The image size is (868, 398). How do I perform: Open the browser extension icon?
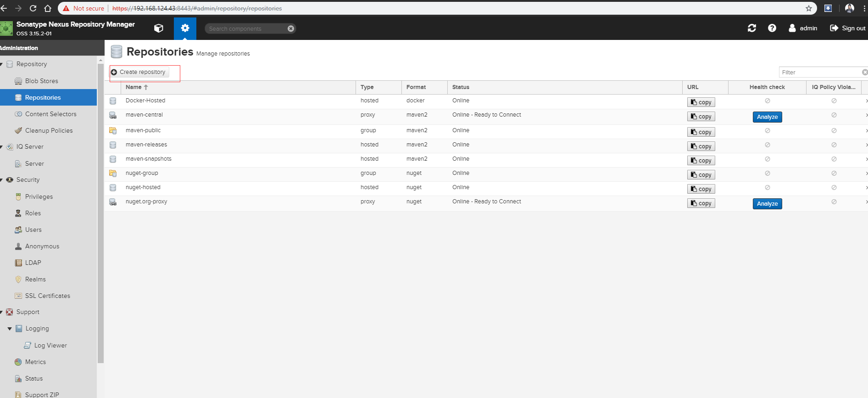[x=828, y=8]
